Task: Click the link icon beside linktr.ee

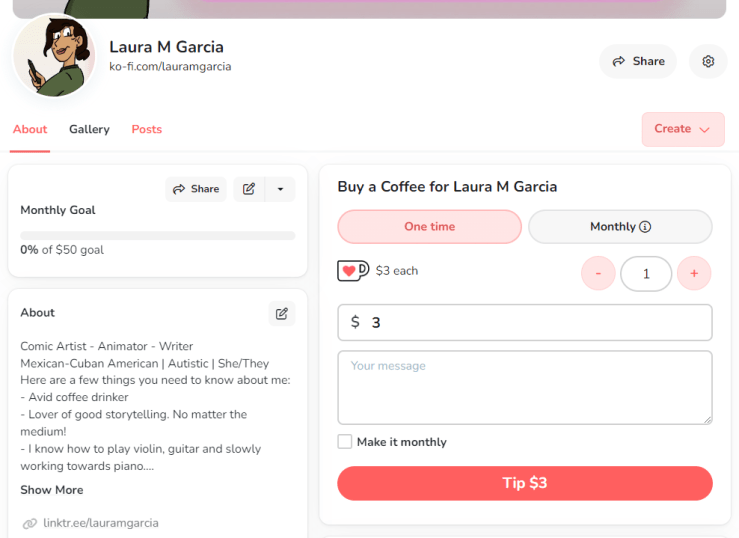Action: coord(30,523)
